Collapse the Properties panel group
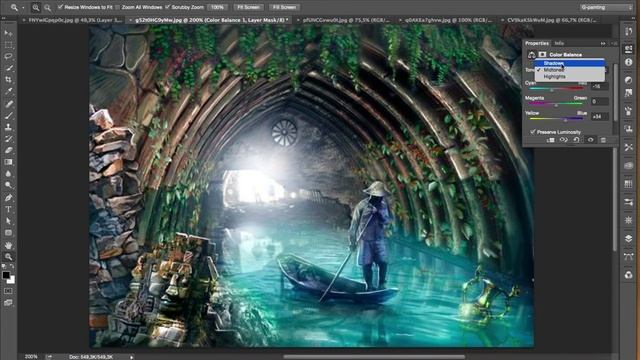 (603, 43)
